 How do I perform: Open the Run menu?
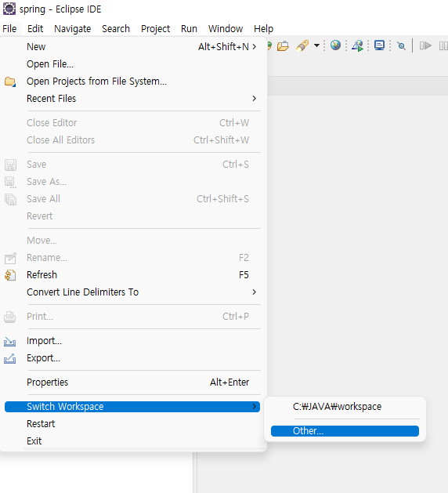point(189,29)
